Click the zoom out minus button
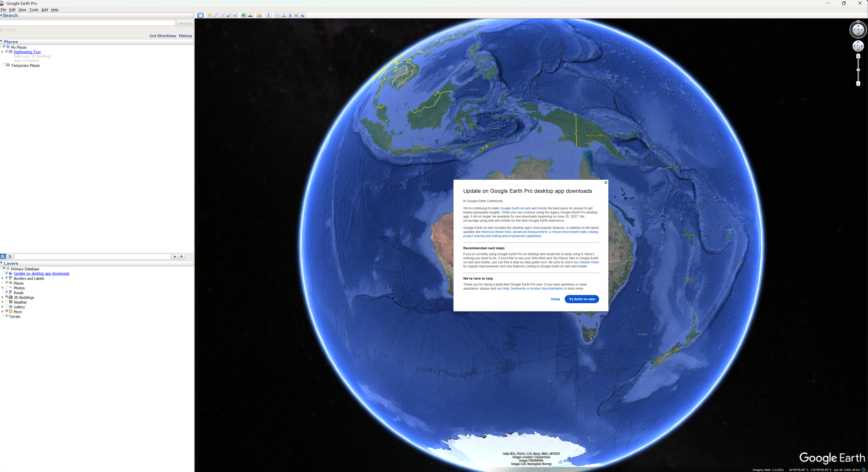The width and height of the screenshot is (868, 472). (x=858, y=84)
